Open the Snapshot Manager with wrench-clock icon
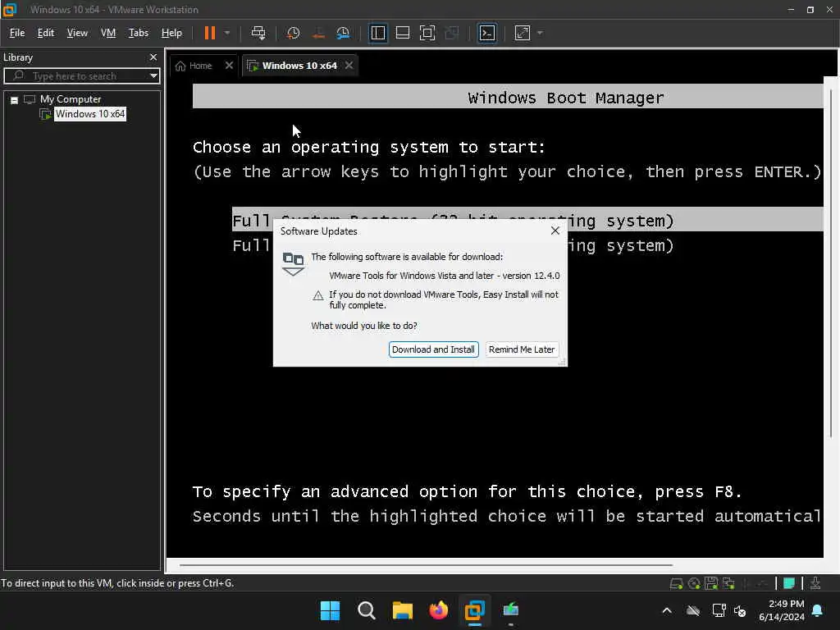 [343, 33]
